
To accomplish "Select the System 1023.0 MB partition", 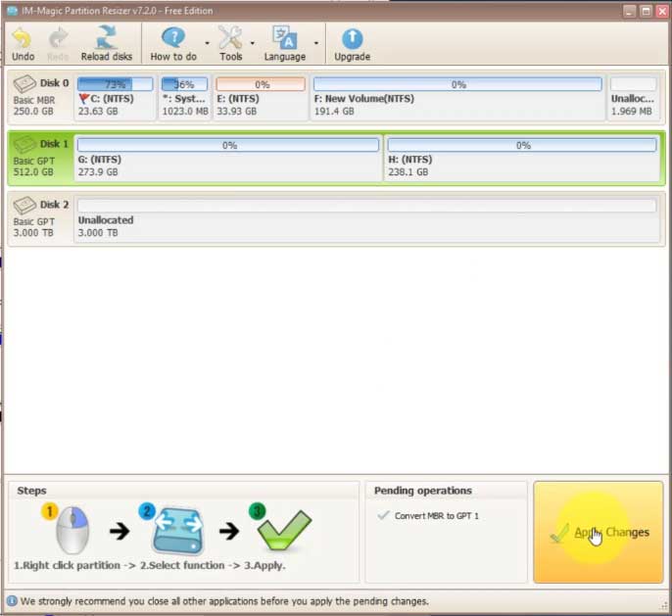I will click(184, 97).
